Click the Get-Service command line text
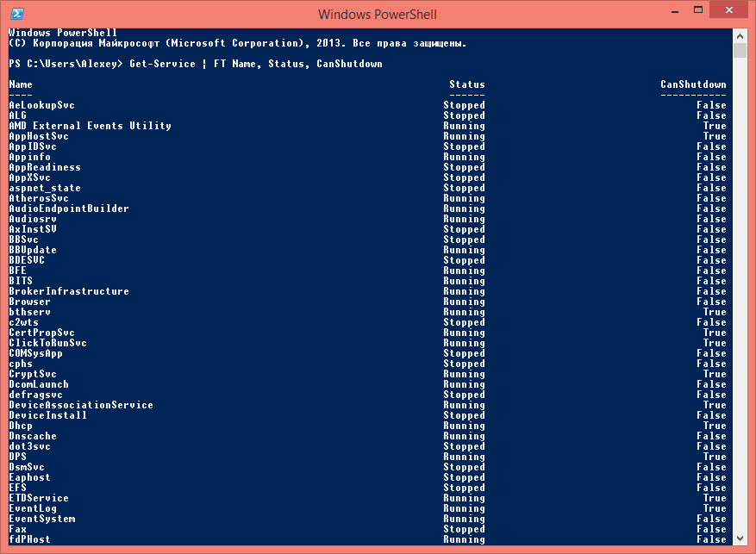Image resolution: width=756 pixels, height=554 pixels. tap(256, 64)
